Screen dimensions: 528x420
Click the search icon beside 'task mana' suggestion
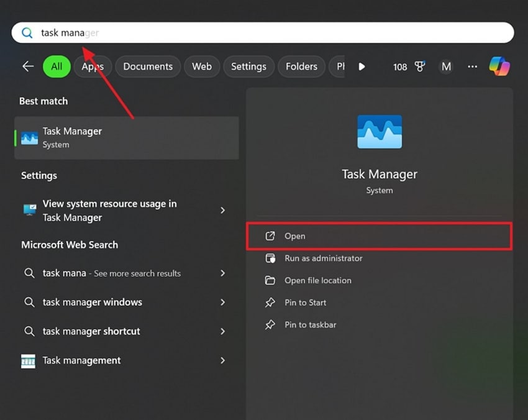(29, 273)
